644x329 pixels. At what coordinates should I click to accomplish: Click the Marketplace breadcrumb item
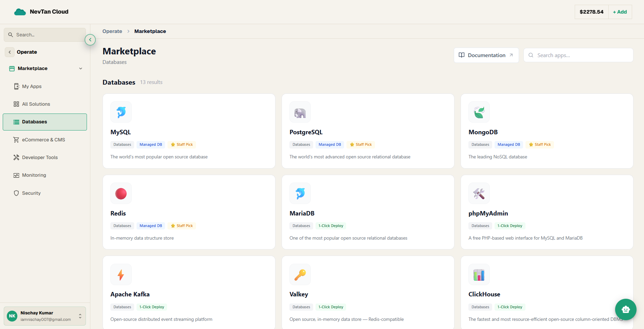[x=150, y=31]
